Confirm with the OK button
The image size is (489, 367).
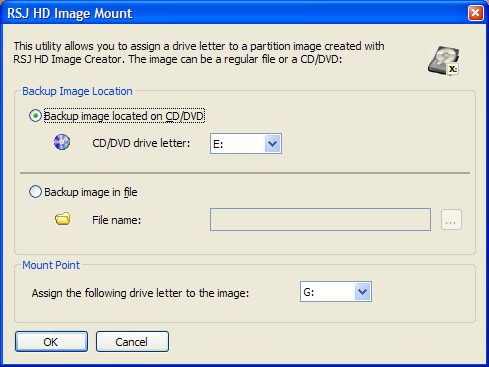(x=51, y=342)
